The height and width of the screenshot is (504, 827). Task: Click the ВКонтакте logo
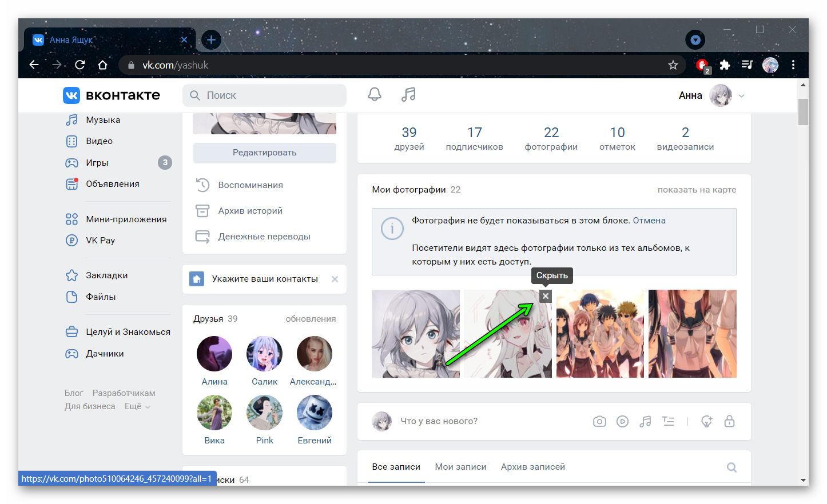(112, 95)
